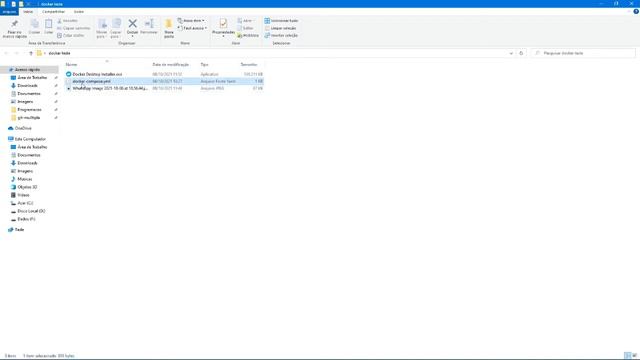The width and height of the screenshot is (640, 360).
Task: Open pinned Documentos under Acesso rápido
Action: coord(29,93)
